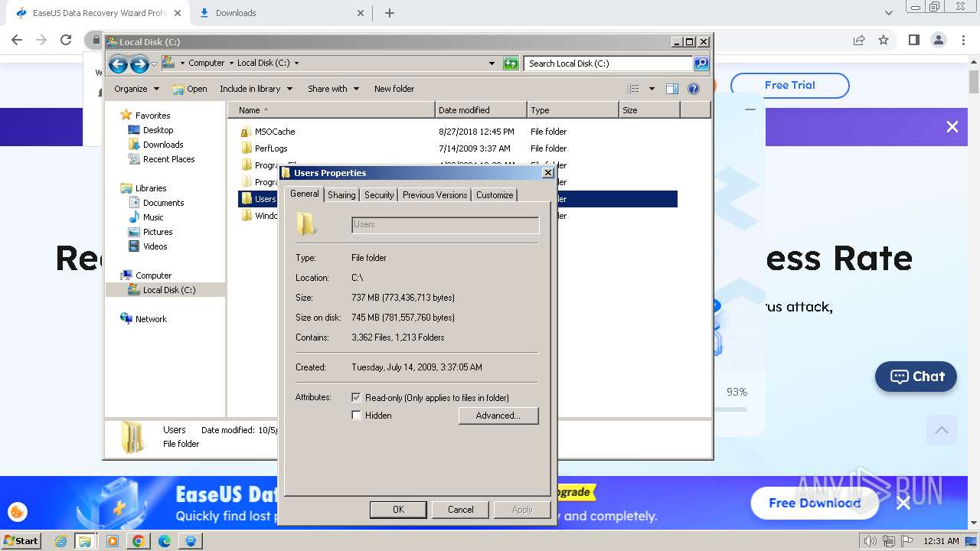Click the green refresh icon in address bar
The height and width of the screenshot is (551, 980).
click(x=511, y=64)
